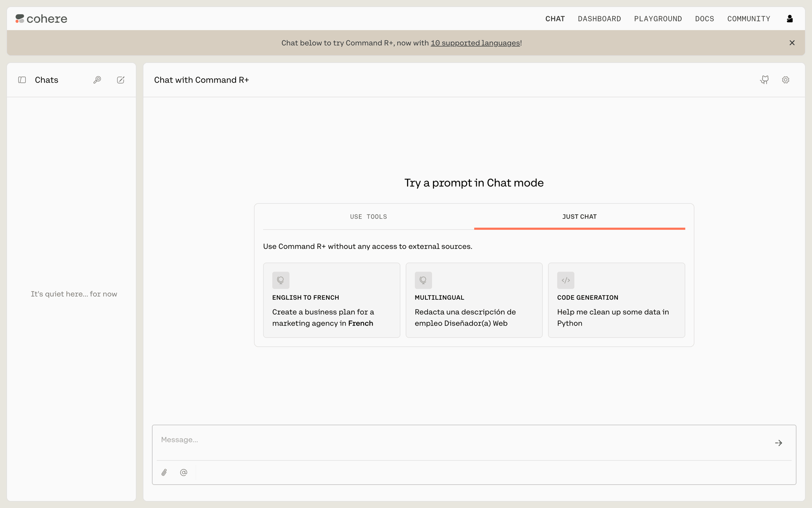The width and height of the screenshot is (812, 508).
Task: Click the CODE GENERATION label
Action: [x=588, y=298]
